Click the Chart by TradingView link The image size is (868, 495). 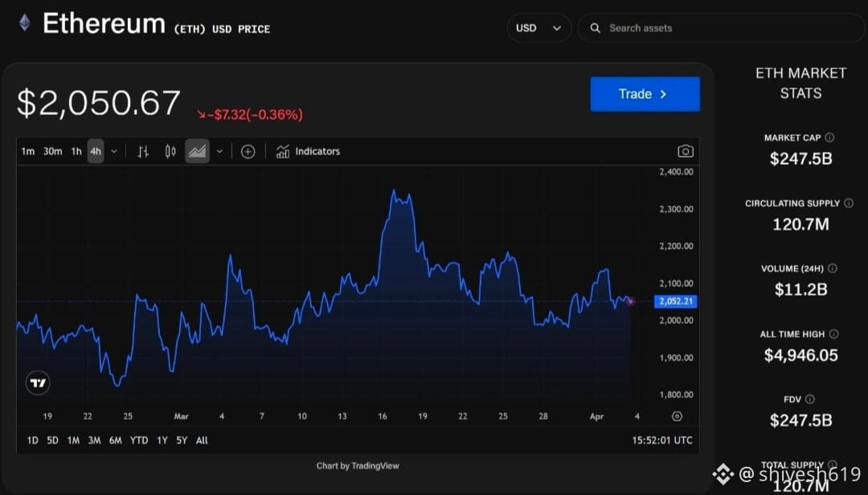click(x=358, y=465)
